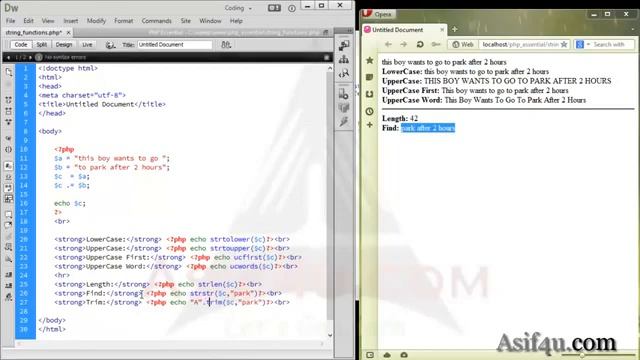Open the Assets panel icon in dock
Viewport: 640px width, 360px height.
344,108
